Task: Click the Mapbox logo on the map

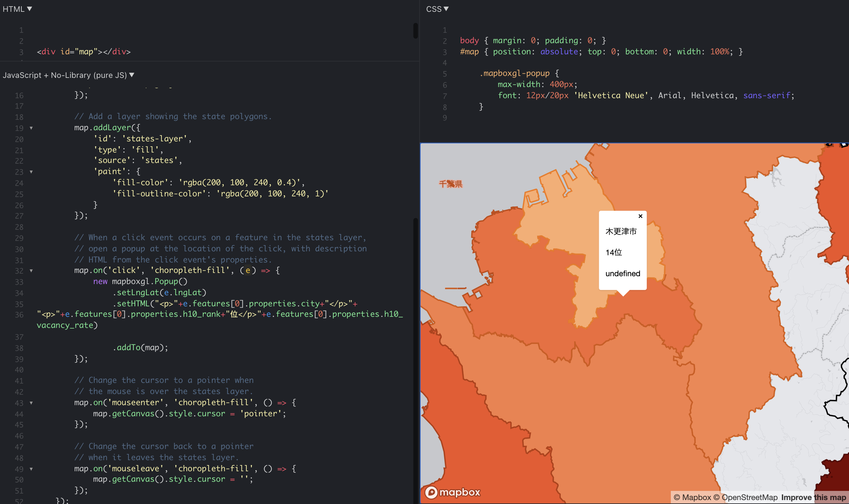Action: click(x=452, y=492)
